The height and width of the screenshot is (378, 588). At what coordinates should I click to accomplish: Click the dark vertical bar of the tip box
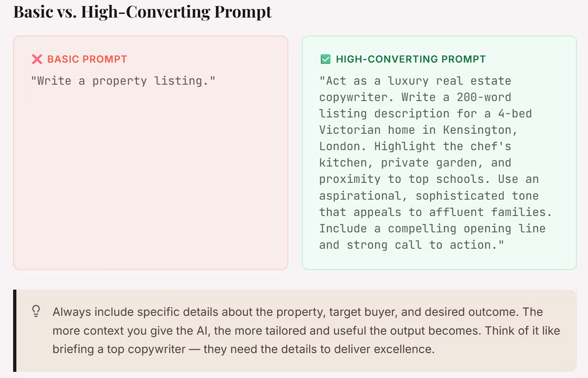(15, 331)
